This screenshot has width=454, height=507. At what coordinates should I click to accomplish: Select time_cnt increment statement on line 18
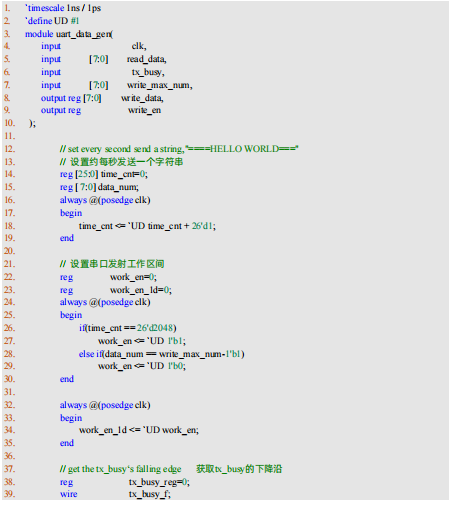pyautogui.click(x=147, y=226)
